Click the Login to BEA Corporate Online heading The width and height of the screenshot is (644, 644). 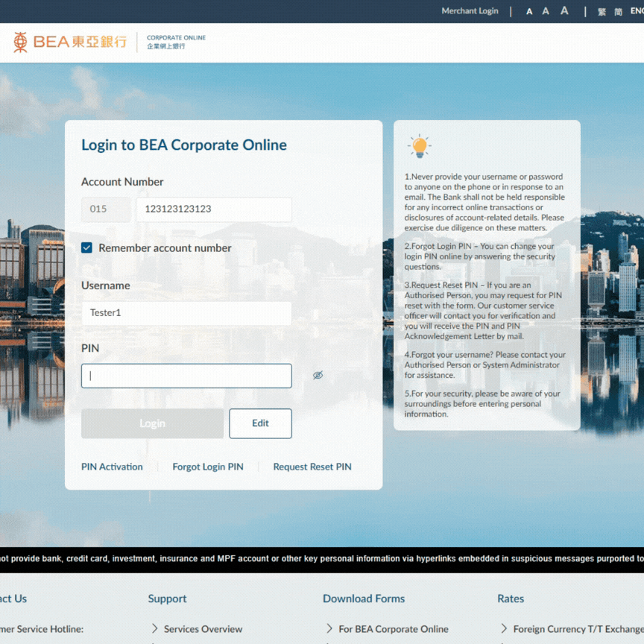click(184, 145)
